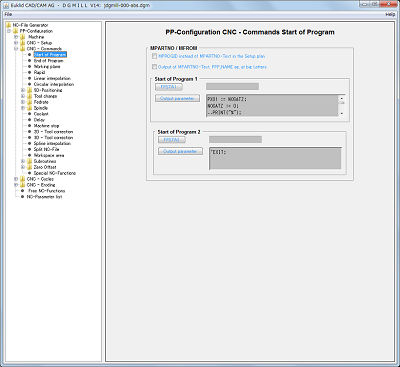Click the CNC - Eroding folder icon
This screenshot has height=367, width=400.
click(23, 185)
